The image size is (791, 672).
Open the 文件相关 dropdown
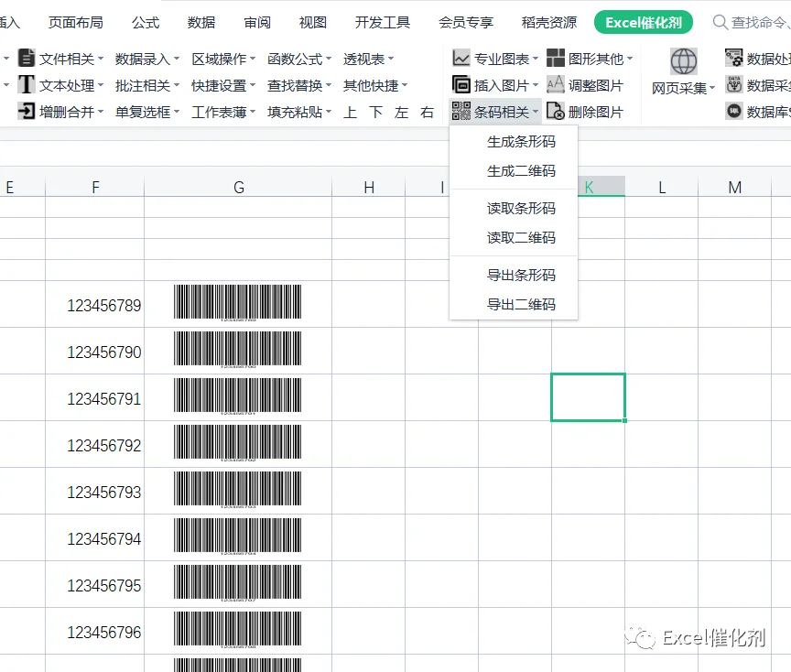click(71, 59)
